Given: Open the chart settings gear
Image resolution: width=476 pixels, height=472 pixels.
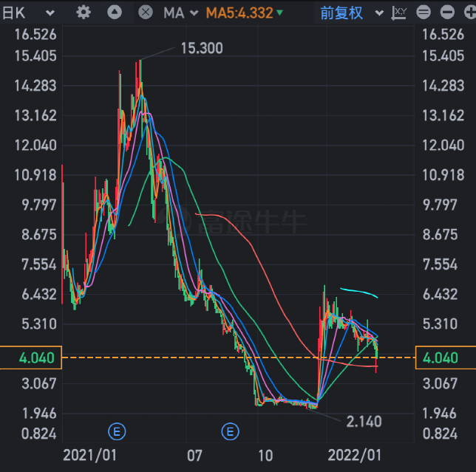Looking at the screenshot, I should pos(84,13).
